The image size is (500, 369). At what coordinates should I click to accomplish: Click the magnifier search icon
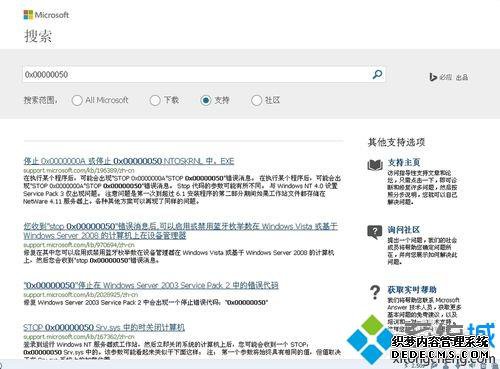click(x=377, y=74)
